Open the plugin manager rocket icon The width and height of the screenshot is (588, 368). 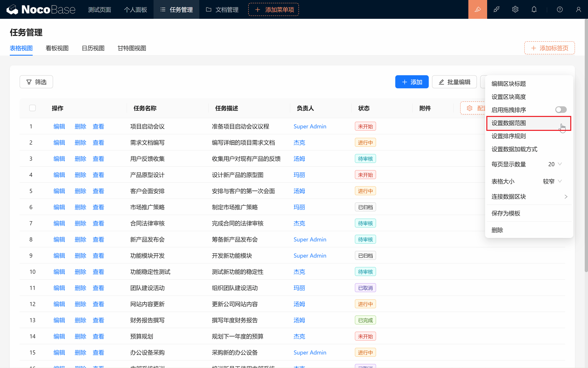point(496,9)
